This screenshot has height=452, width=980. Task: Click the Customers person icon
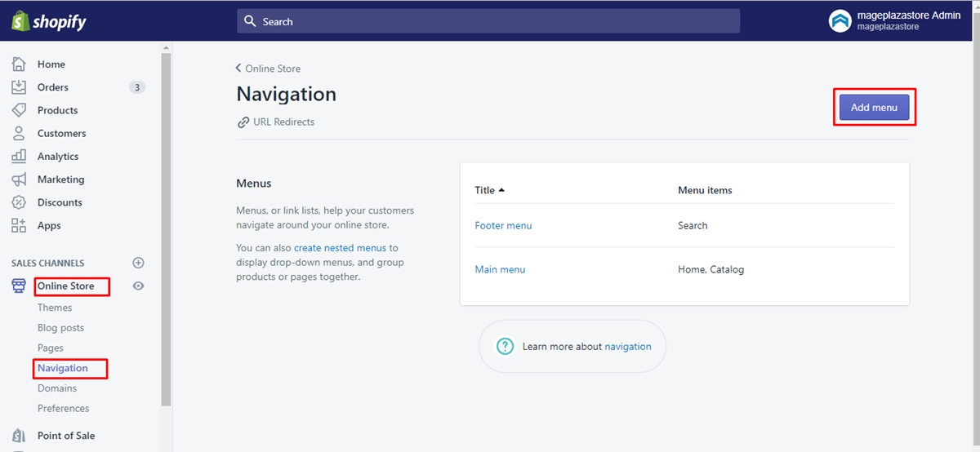19,133
